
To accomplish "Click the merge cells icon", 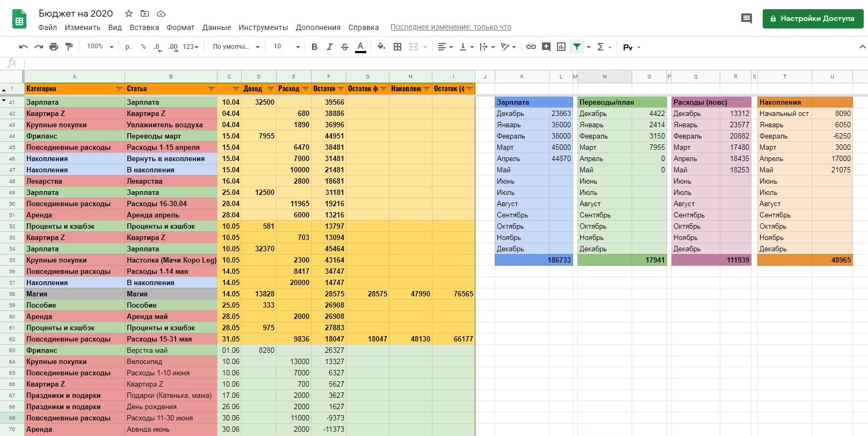I will pos(413,47).
